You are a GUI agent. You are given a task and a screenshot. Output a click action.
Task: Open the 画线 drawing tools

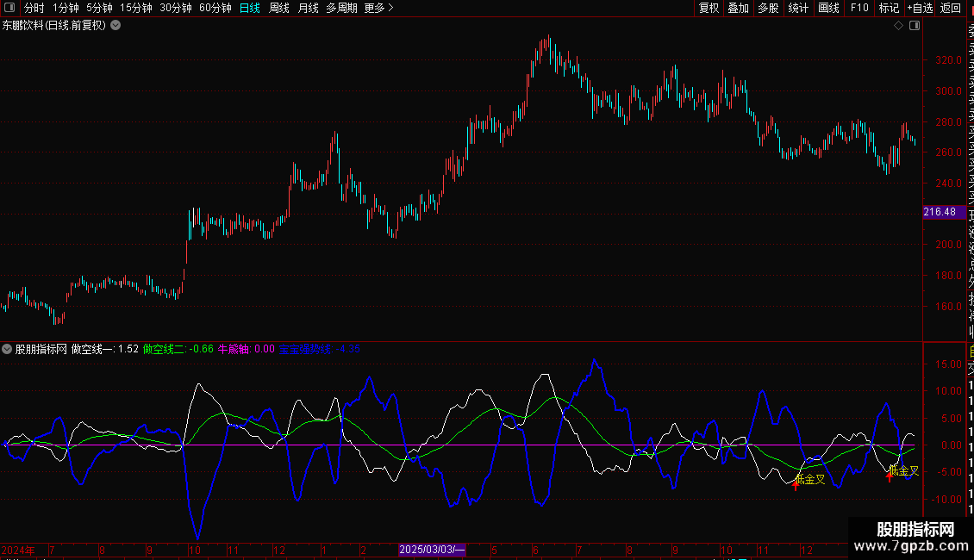pyautogui.click(x=828, y=8)
